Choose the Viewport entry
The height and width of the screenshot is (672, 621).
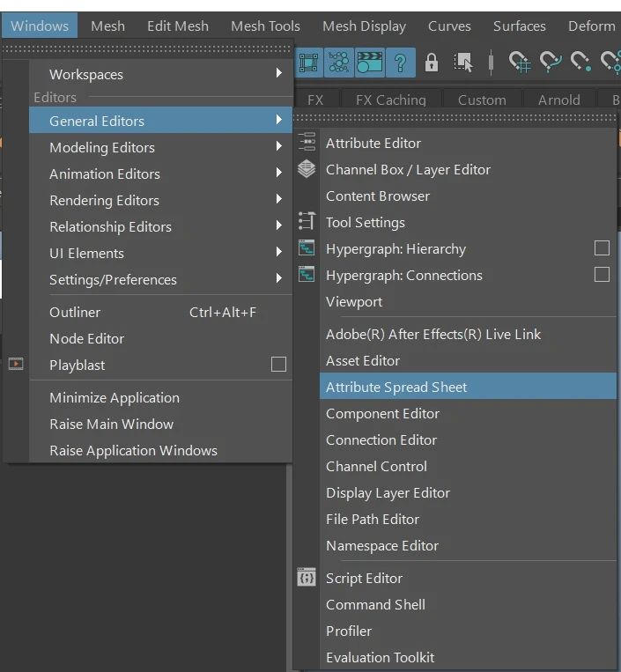point(468,301)
